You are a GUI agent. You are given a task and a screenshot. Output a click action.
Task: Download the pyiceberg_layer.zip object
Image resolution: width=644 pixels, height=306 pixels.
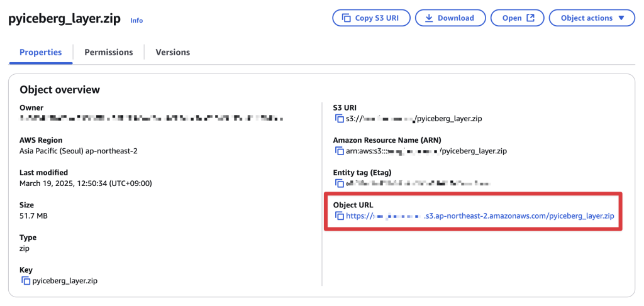click(x=450, y=18)
